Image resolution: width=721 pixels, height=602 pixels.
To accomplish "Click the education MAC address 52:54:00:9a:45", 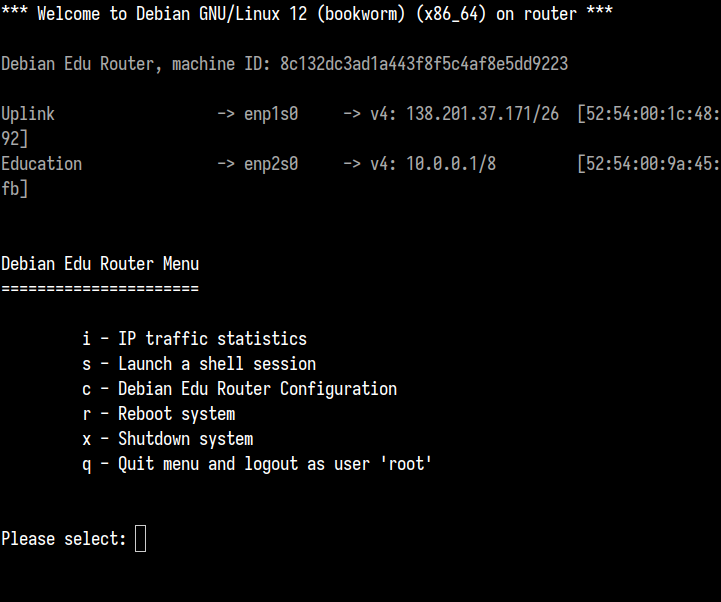I will click(649, 164).
